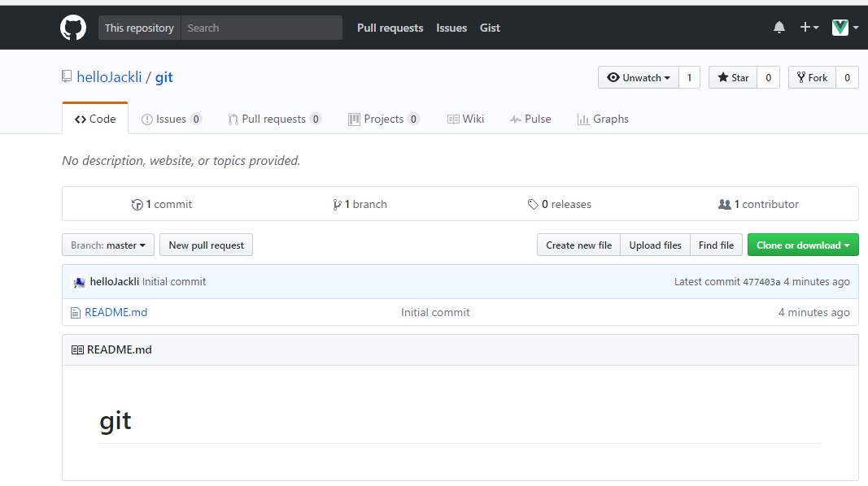Screen dimensions: 868x486
Task: Click the git heading in README
Action: [x=116, y=421]
